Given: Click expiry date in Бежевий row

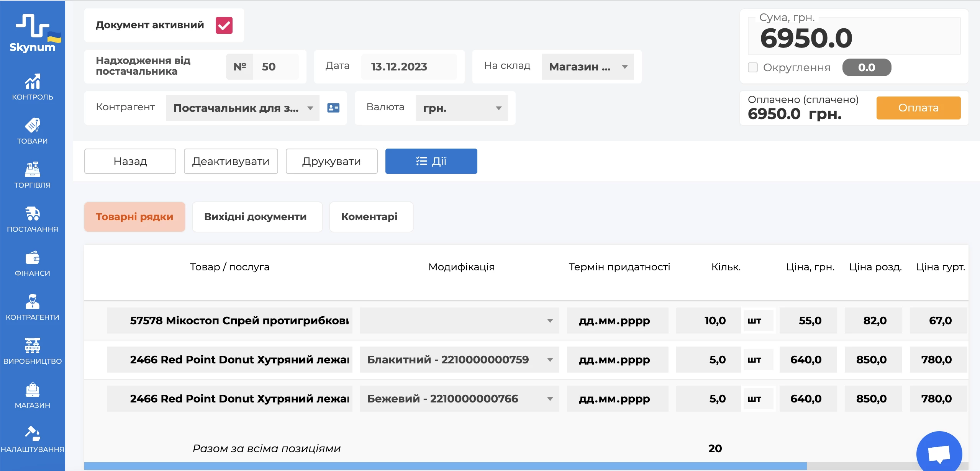Looking at the screenshot, I should (618, 399).
